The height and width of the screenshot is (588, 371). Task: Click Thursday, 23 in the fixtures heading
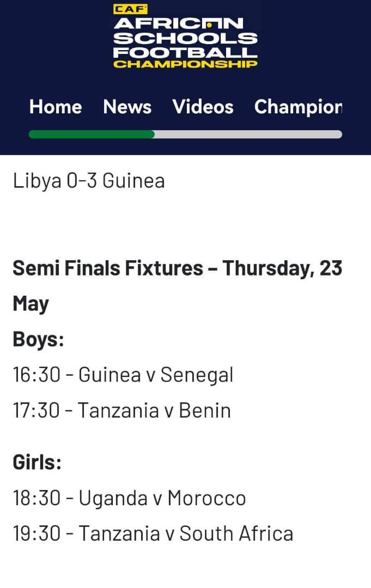click(282, 268)
